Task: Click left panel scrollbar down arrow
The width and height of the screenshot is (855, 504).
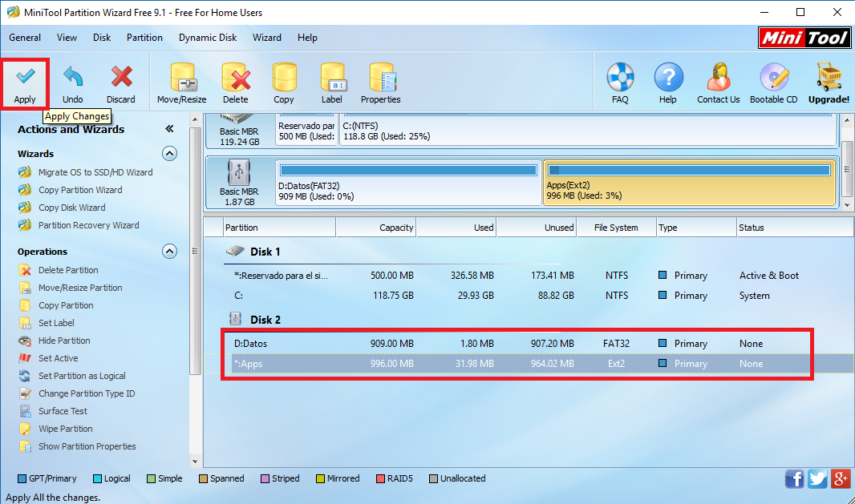Action: click(195, 462)
